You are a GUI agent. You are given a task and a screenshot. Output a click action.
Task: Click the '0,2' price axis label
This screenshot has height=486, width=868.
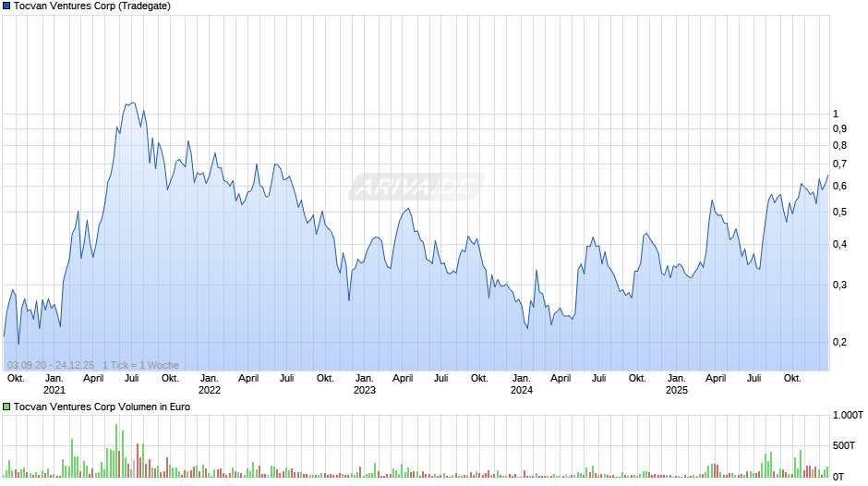coord(839,343)
